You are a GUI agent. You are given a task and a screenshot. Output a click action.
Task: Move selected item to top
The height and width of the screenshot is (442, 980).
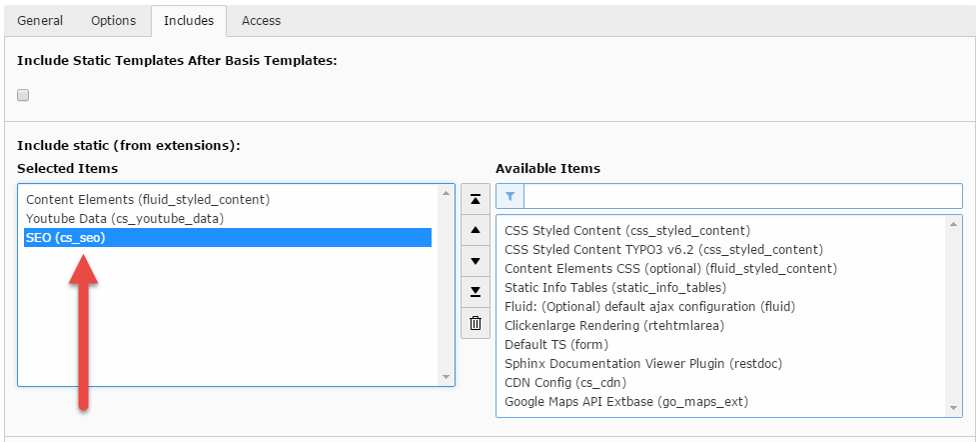pyautogui.click(x=476, y=199)
